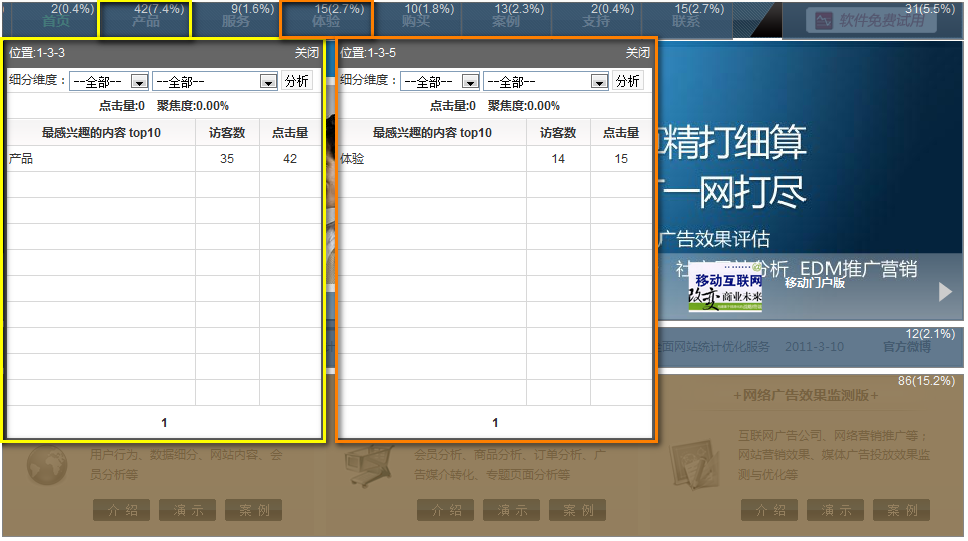Click 案例 button in right product card

coord(901,511)
